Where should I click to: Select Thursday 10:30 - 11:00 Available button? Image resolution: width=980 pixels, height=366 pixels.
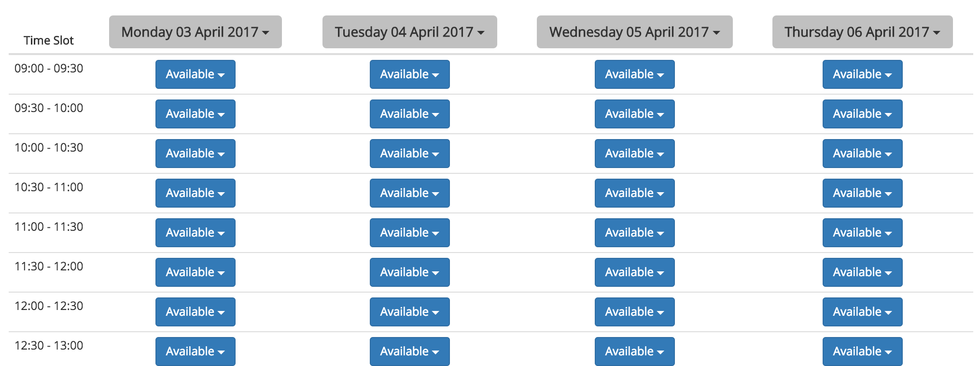tap(863, 193)
